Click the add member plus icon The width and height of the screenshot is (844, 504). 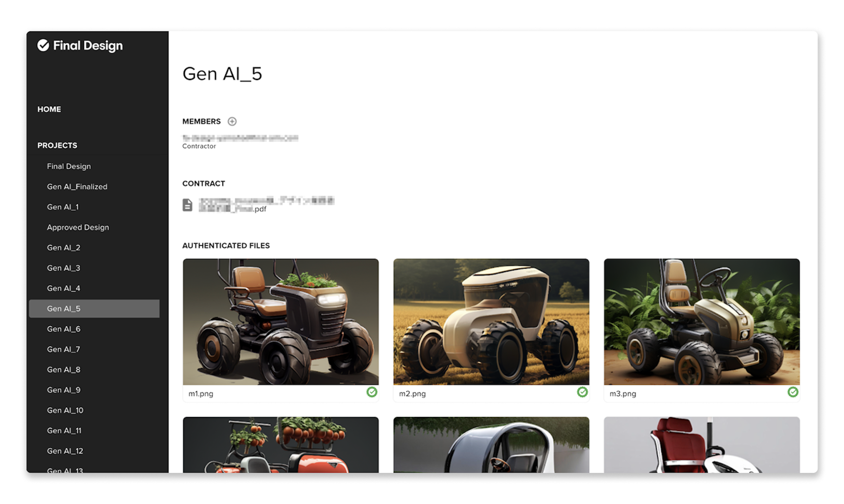point(232,122)
